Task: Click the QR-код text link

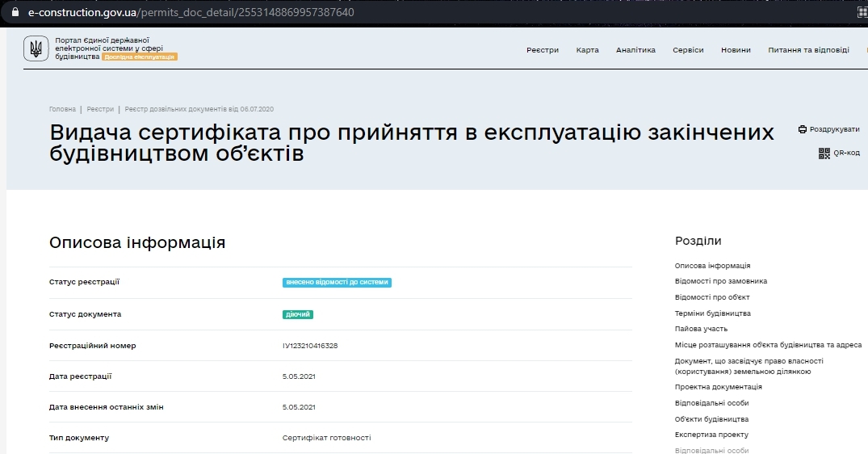Action: (846, 153)
